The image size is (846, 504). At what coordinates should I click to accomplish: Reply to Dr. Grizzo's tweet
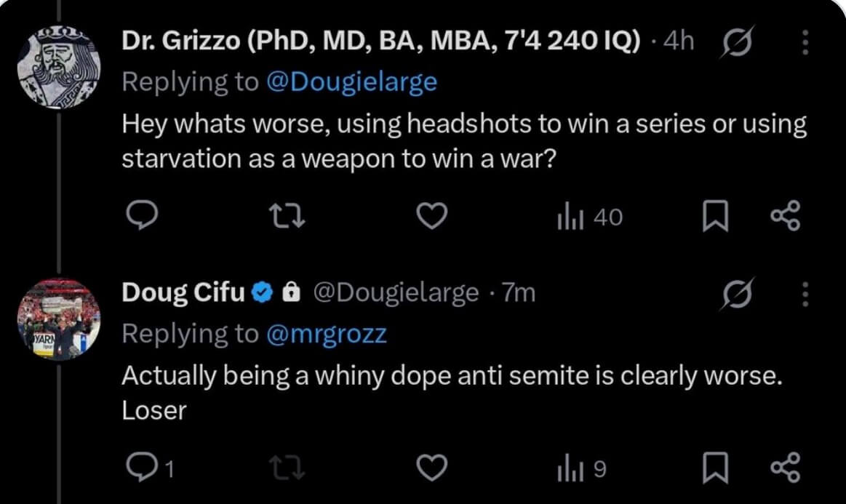139,217
